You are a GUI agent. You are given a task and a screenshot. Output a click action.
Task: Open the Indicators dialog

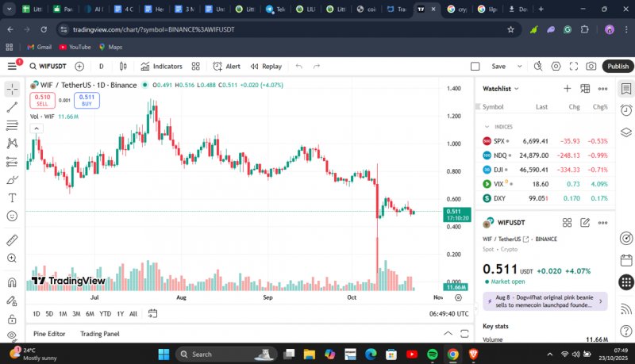tap(162, 67)
